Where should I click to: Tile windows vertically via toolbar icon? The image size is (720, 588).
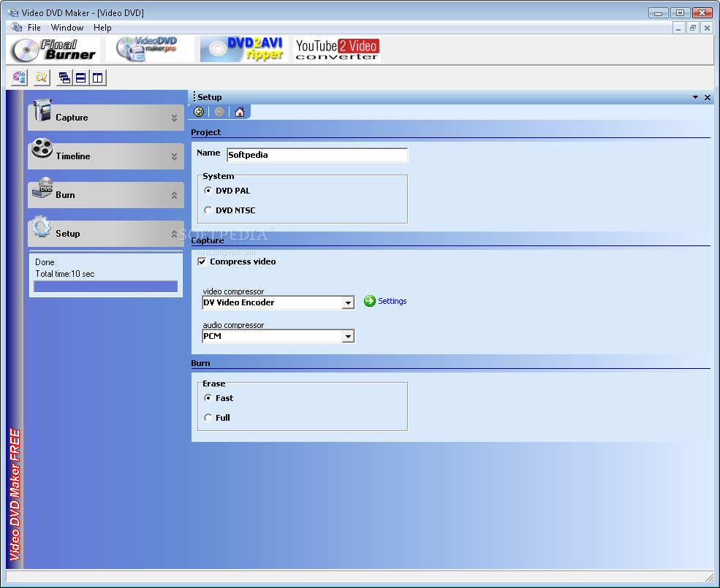pos(98,77)
